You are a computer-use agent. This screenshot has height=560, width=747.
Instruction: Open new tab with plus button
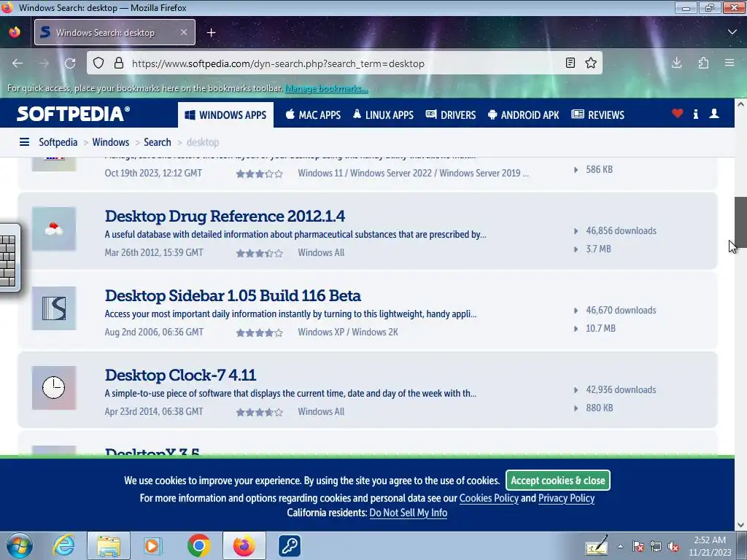[211, 32]
